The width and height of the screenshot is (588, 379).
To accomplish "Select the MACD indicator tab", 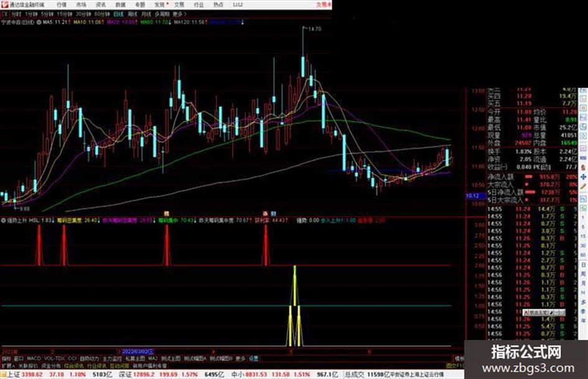I will [34, 358].
